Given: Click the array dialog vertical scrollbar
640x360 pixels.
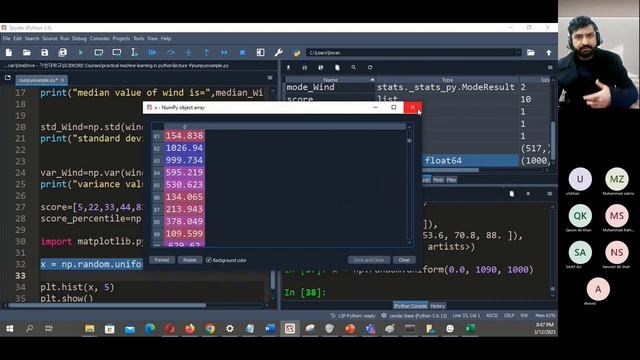Looking at the screenshot, I should (409, 184).
